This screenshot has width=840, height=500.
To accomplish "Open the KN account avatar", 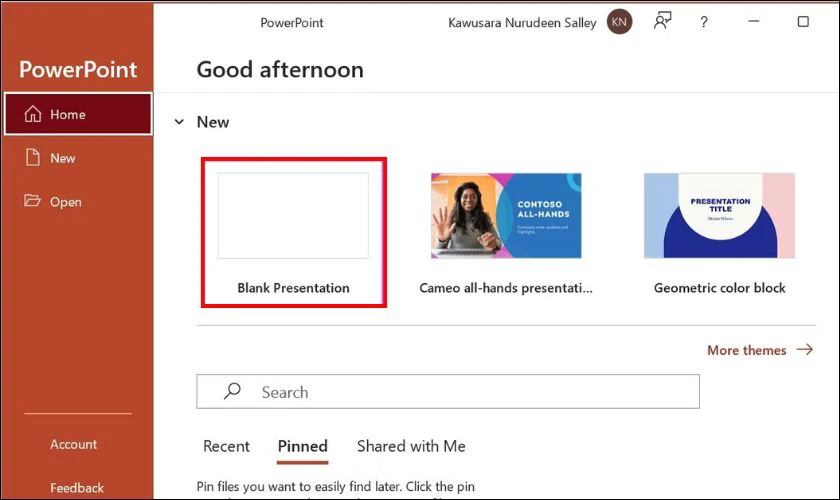I will coord(619,22).
